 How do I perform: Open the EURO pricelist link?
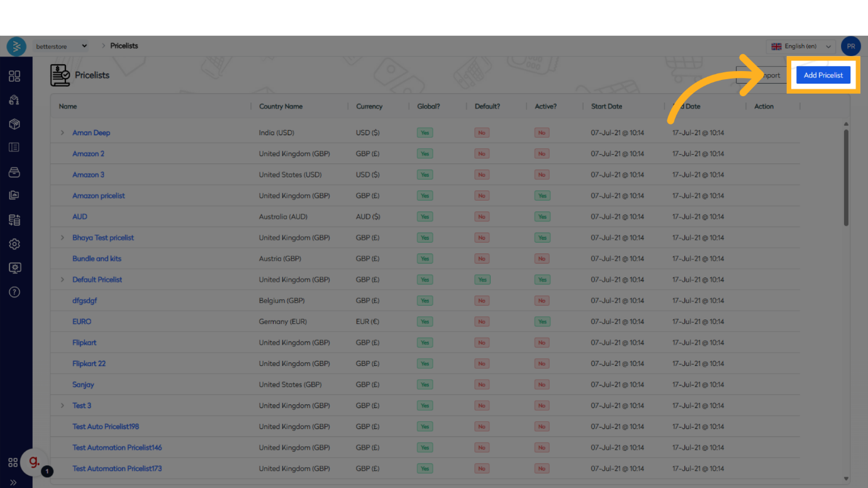click(x=82, y=321)
